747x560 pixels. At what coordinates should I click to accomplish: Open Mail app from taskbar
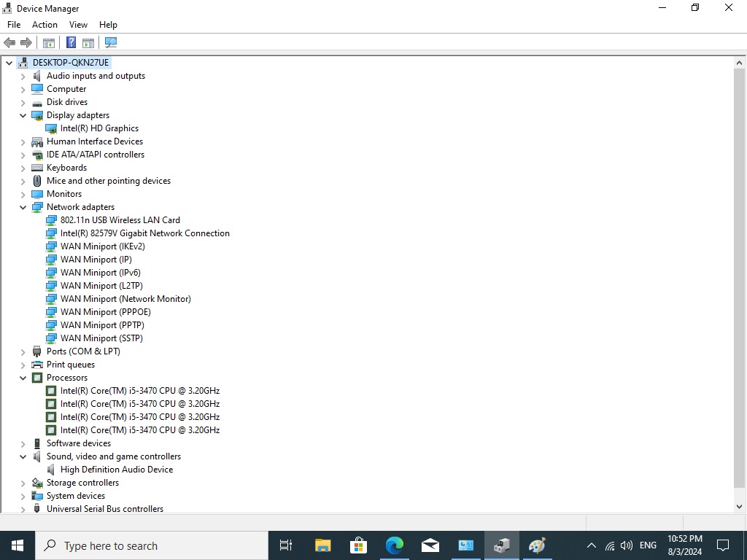(430, 545)
